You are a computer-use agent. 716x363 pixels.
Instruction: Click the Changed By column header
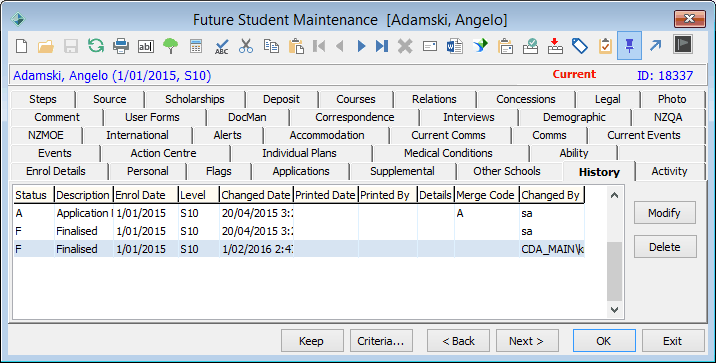(x=552, y=195)
